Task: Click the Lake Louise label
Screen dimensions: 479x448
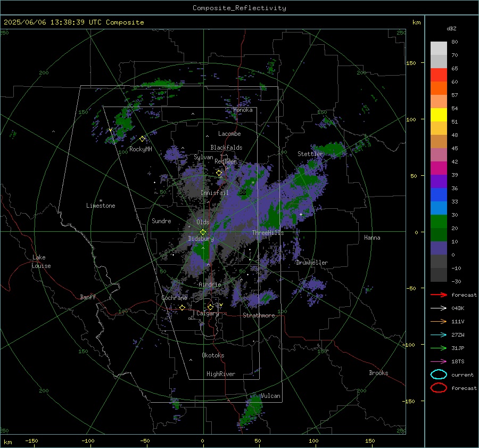Action: click(x=41, y=262)
